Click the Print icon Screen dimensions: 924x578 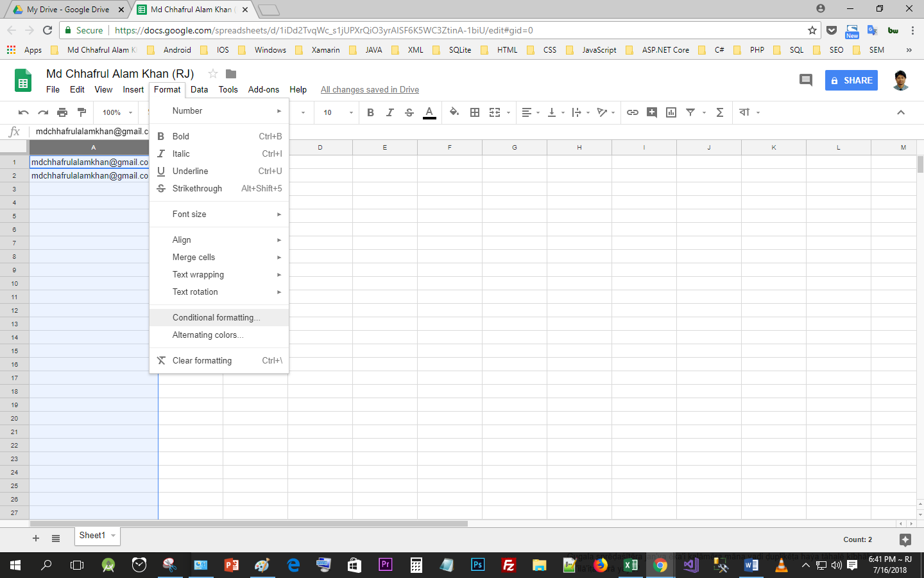click(62, 112)
